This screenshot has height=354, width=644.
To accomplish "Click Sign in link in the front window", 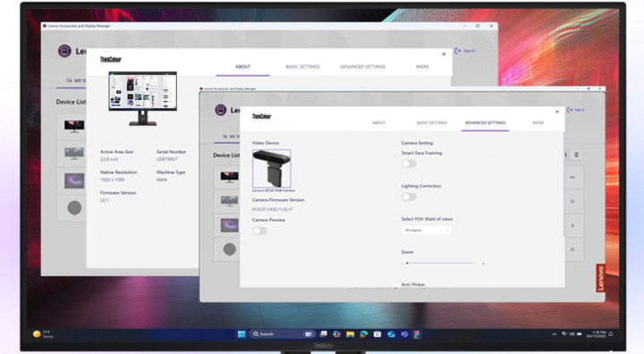I will coord(576,110).
